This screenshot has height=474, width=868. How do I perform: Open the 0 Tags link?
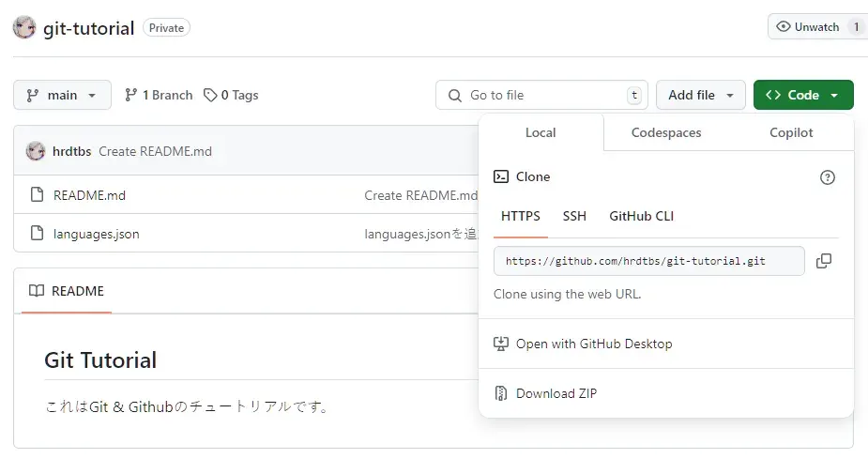(x=231, y=95)
